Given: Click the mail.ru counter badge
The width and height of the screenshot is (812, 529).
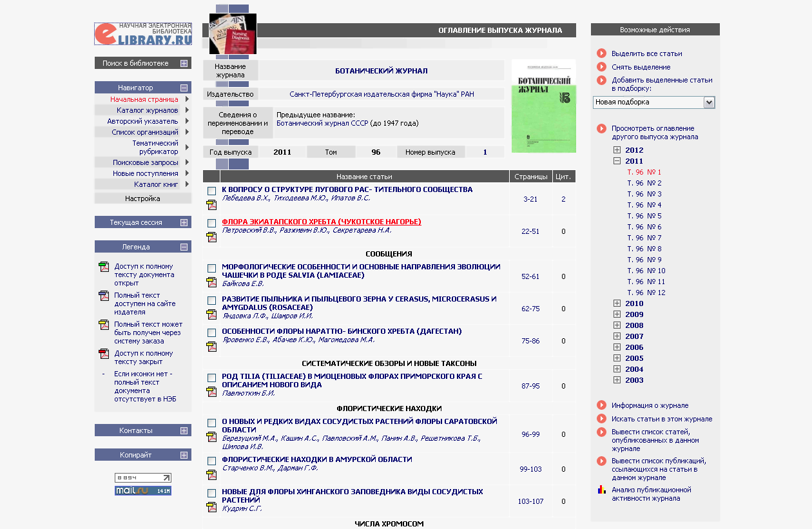Looking at the screenshot, I should [x=143, y=491].
